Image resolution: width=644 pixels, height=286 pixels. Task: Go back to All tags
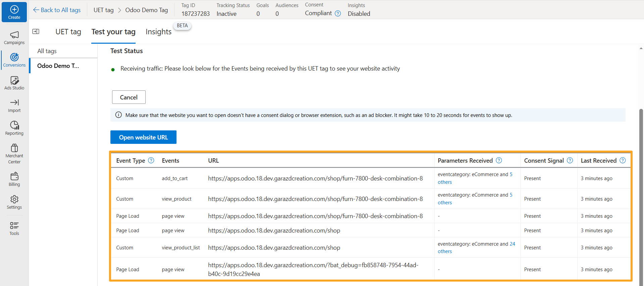(57, 10)
